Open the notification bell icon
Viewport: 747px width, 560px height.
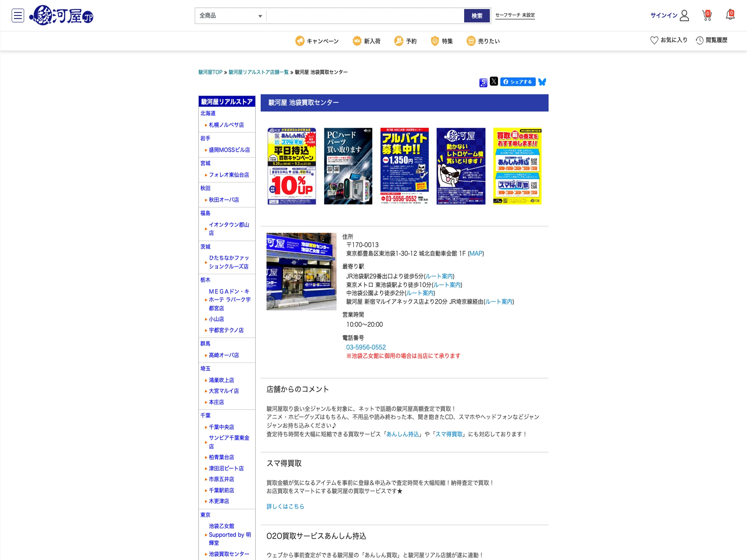(730, 15)
